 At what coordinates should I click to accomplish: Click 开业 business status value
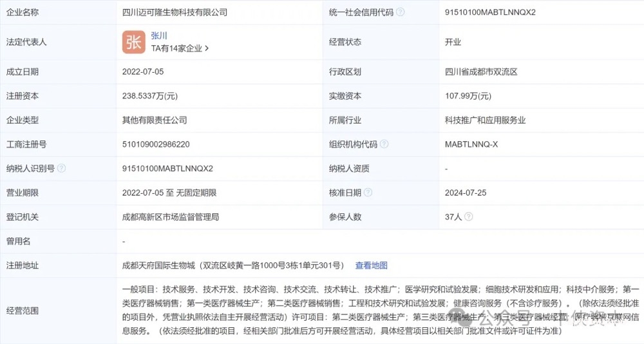click(x=453, y=42)
